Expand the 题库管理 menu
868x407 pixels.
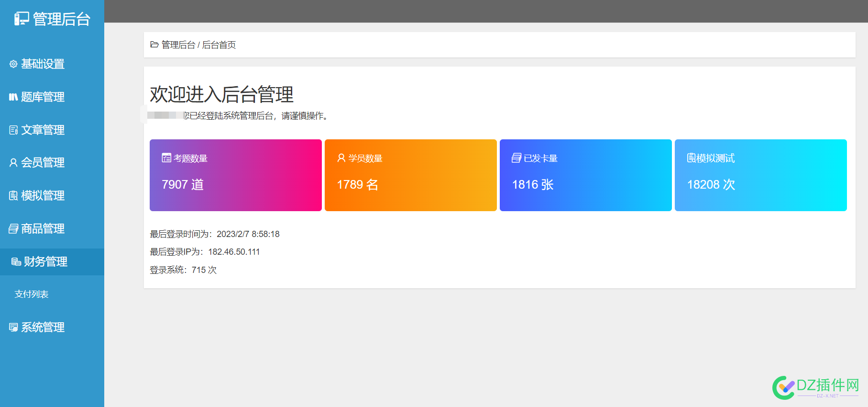[x=52, y=97]
